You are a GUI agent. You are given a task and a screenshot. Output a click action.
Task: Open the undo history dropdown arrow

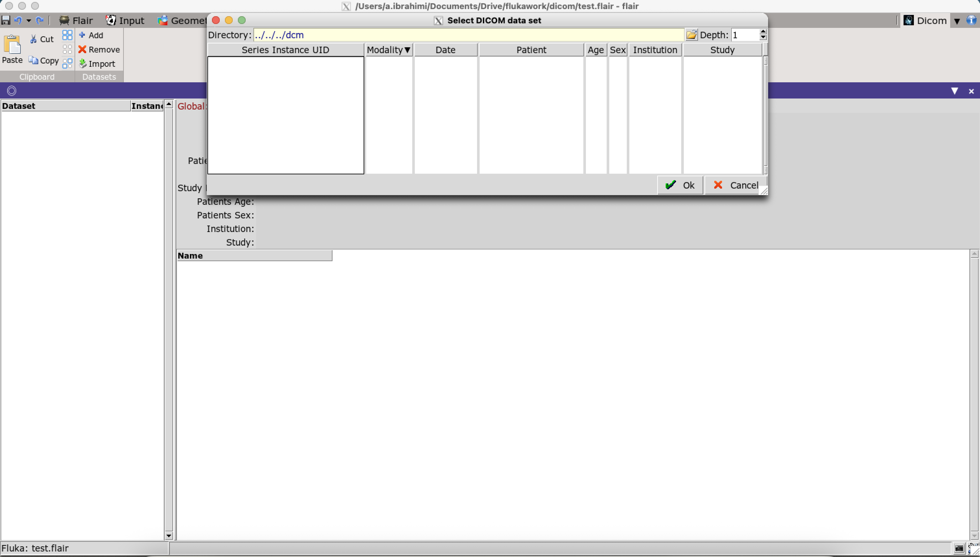(29, 21)
